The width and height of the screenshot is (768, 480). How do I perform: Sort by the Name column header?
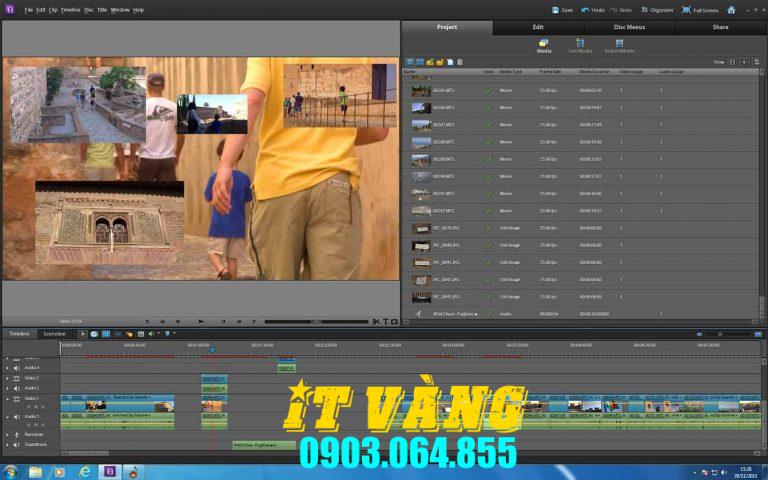click(409, 72)
